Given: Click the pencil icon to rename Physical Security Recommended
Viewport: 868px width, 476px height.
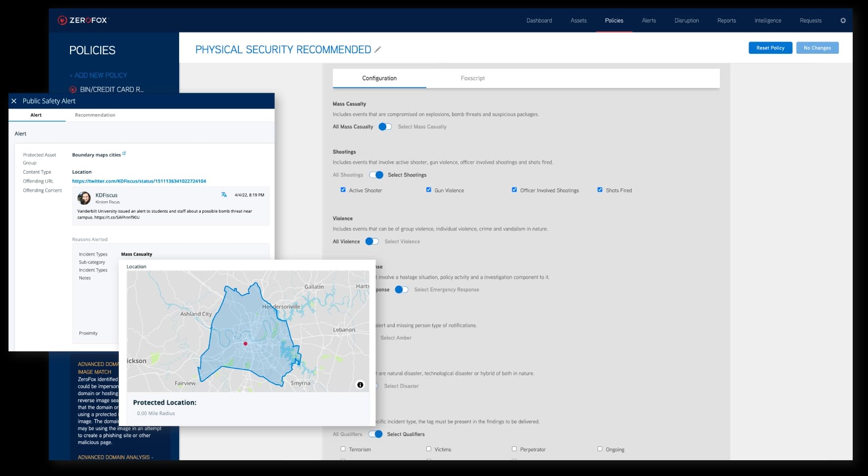Looking at the screenshot, I should tap(378, 49).
